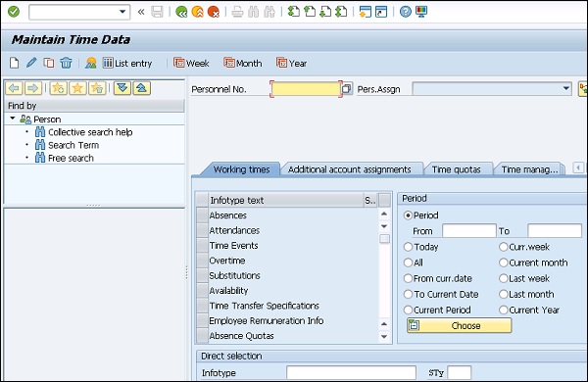
Task: Click the Change pencil icon
Action: point(31,63)
